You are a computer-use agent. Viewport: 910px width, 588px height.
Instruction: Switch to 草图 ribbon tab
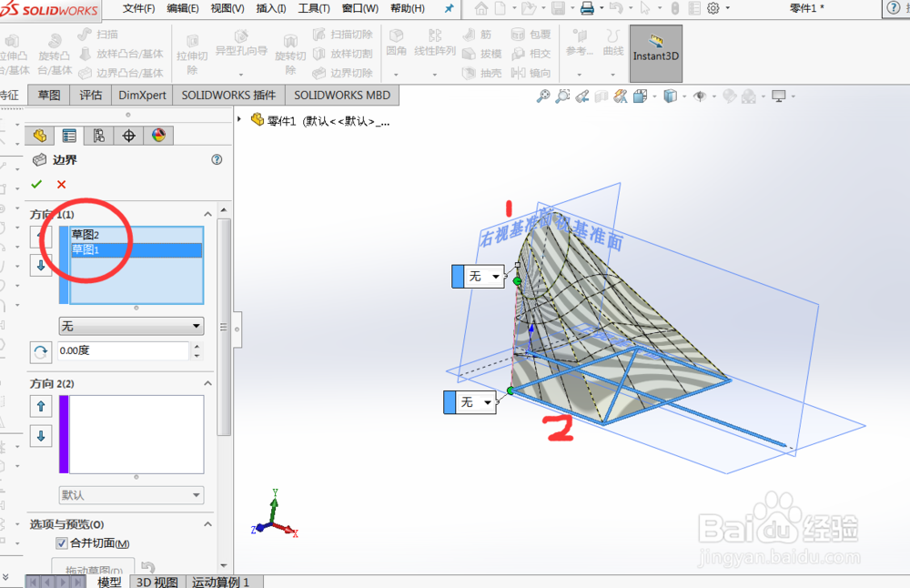[x=49, y=96]
